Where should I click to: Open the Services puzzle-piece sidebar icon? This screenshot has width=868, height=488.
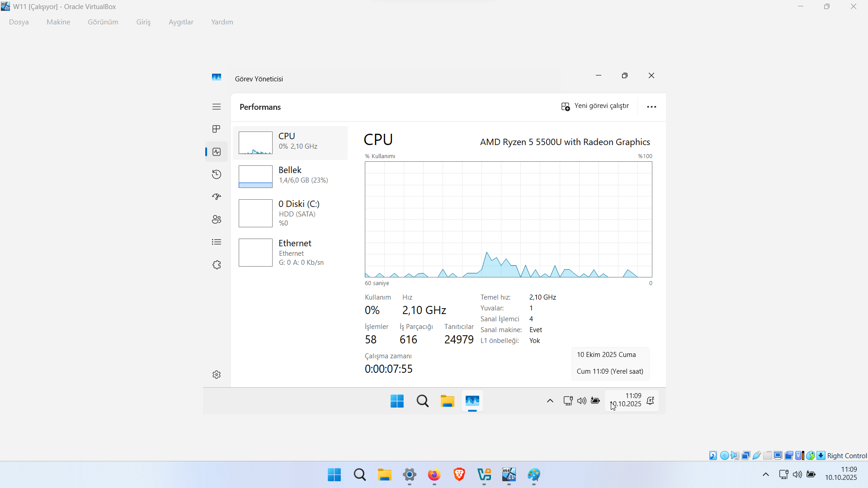[x=217, y=265]
